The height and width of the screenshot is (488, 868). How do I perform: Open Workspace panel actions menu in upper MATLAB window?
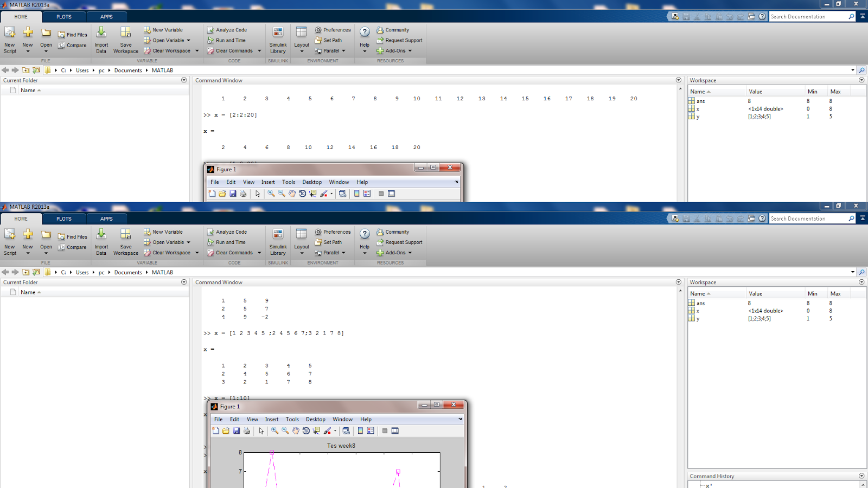pyautogui.click(x=861, y=80)
